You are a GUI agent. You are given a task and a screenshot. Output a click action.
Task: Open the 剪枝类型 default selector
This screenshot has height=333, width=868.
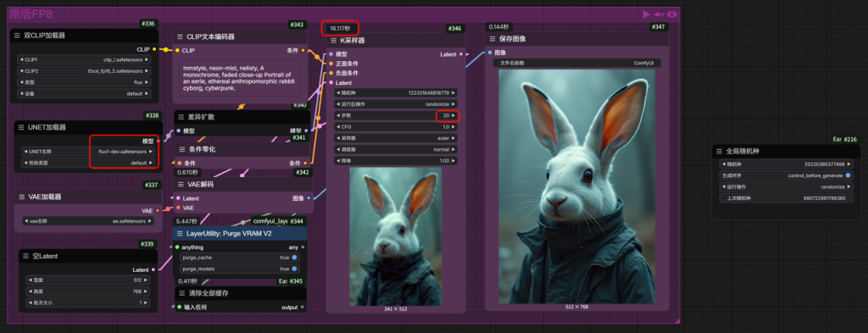[87, 163]
